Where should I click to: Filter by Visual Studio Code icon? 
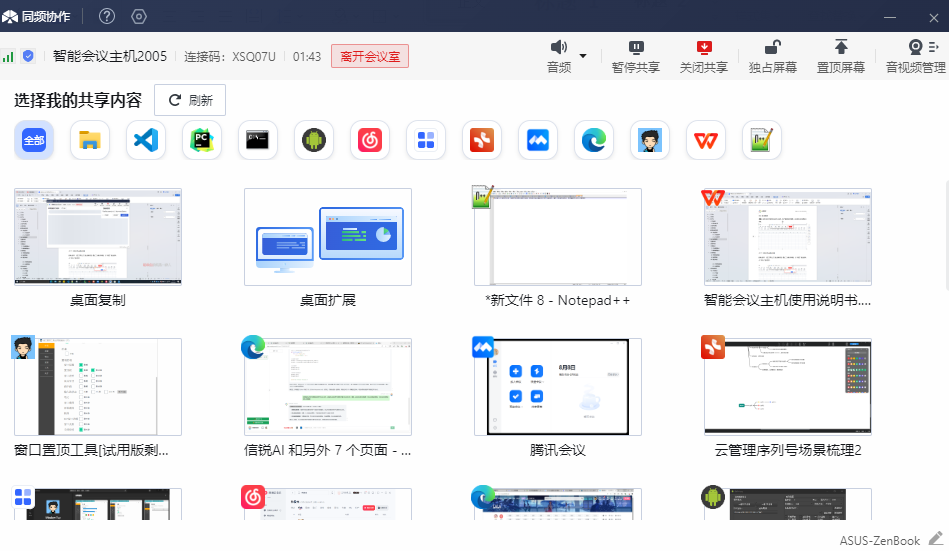pyautogui.click(x=146, y=140)
